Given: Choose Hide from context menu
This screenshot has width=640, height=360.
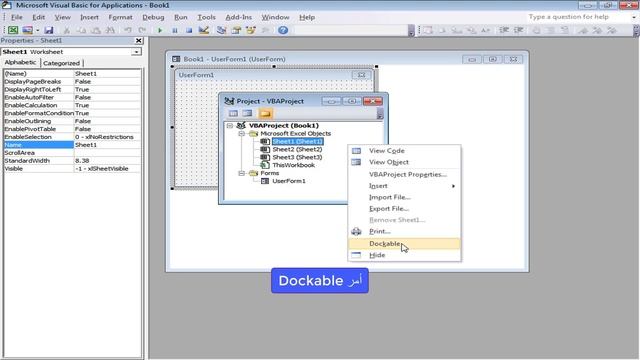Looking at the screenshot, I should tap(404, 255).
